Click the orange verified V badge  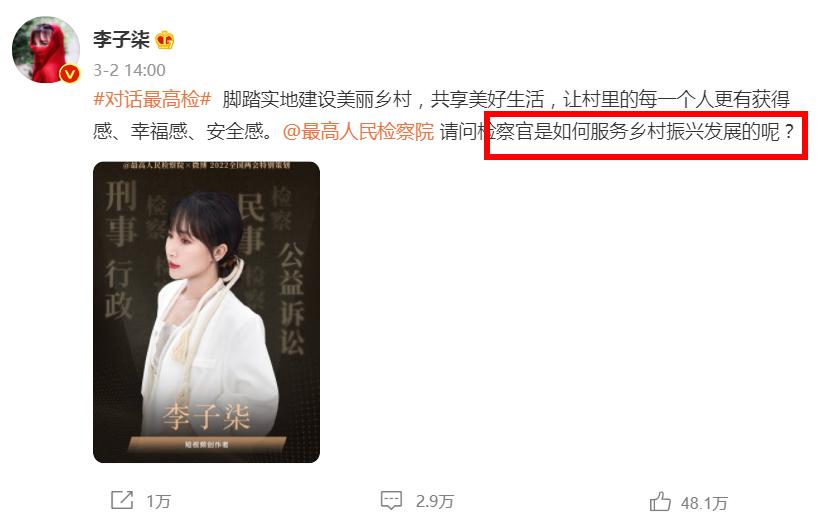pos(69,74)
